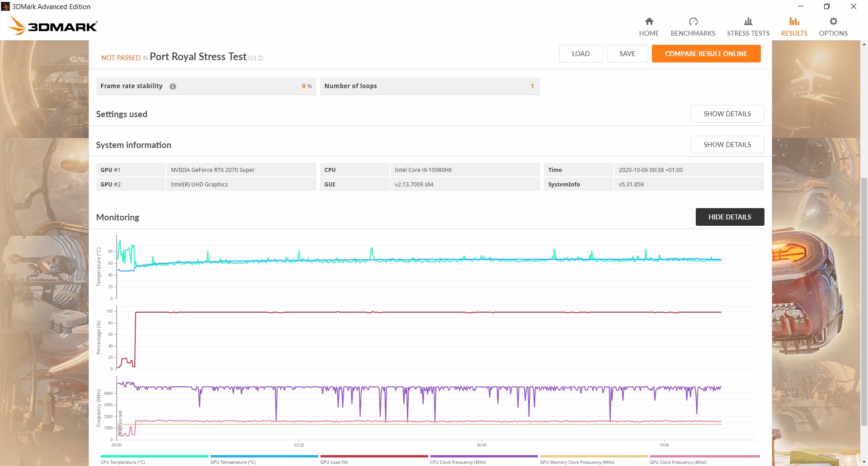Minimize the 3DMark window
Image resolution: width=868 pixels, height=466 pixels.
pyautogui.click(x=800, y=6)
